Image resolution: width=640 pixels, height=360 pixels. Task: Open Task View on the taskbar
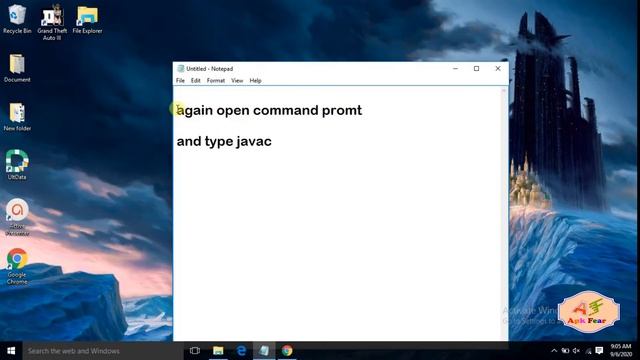click(195, 351)
